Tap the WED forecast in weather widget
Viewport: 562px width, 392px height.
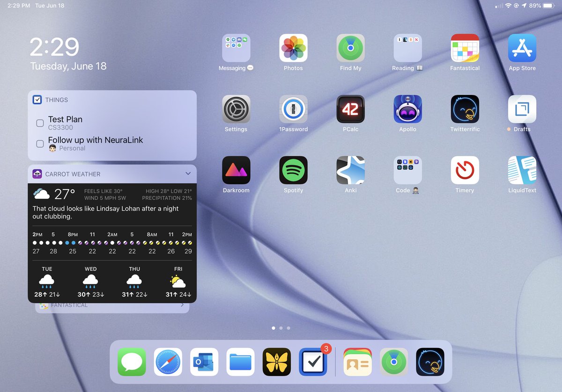(90, 282)
